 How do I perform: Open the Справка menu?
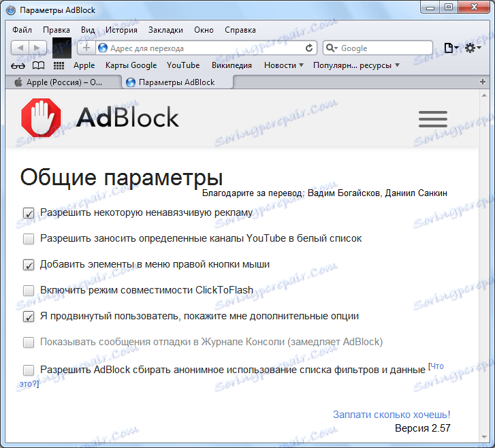tap(240, 30)
